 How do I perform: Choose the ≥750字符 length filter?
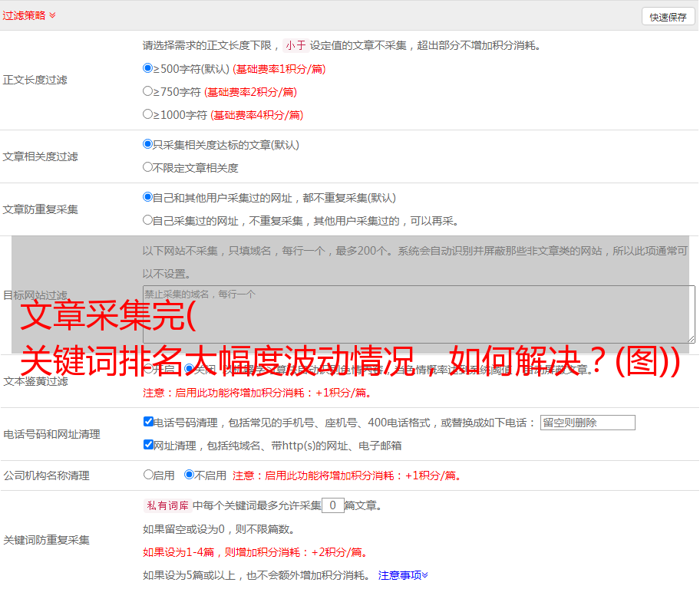point(148,91)
